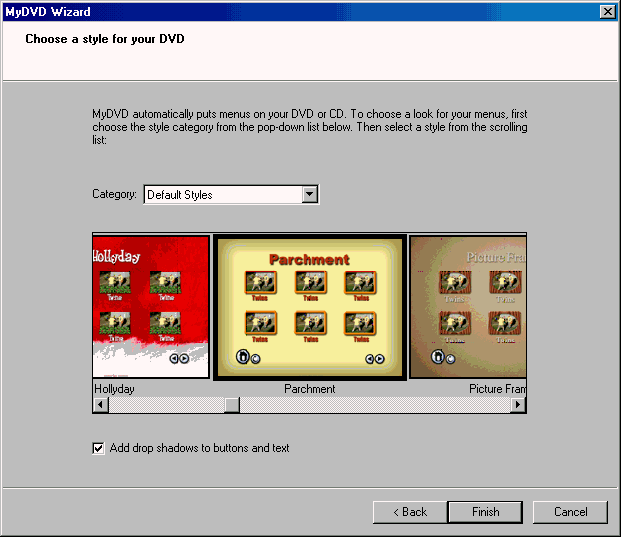Click the Finish button
The image size is (621, 537).
pos(486,512)
